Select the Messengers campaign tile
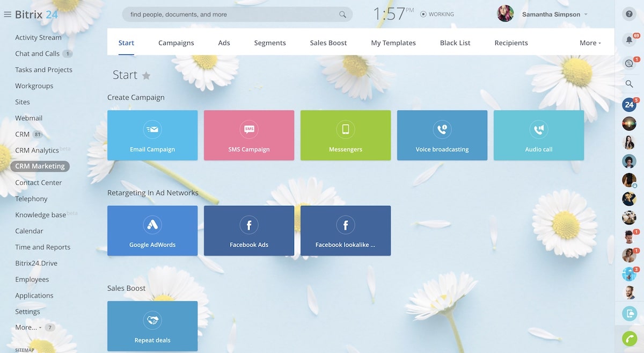644x353 pixels. tap(346, 135)
